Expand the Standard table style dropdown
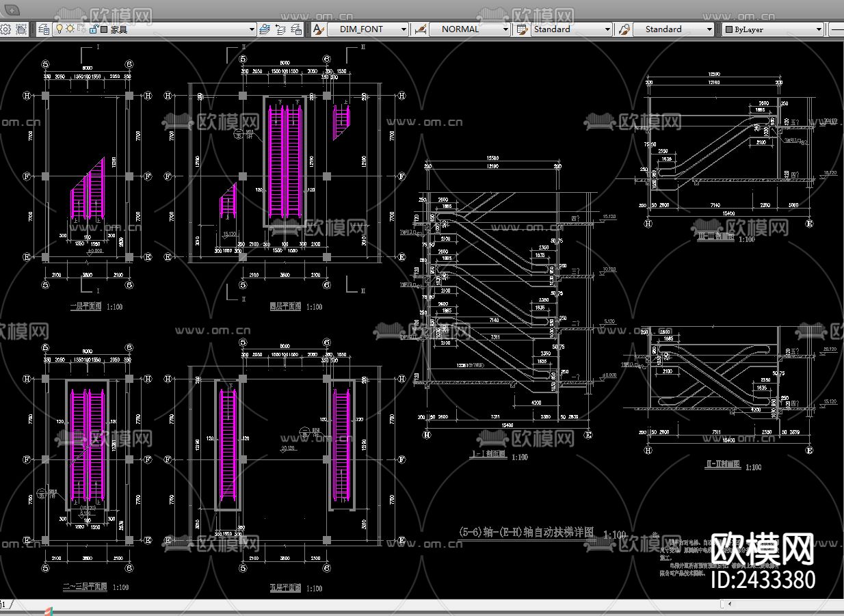This screenshot has height=616, width=844. [x=607, y=29]
